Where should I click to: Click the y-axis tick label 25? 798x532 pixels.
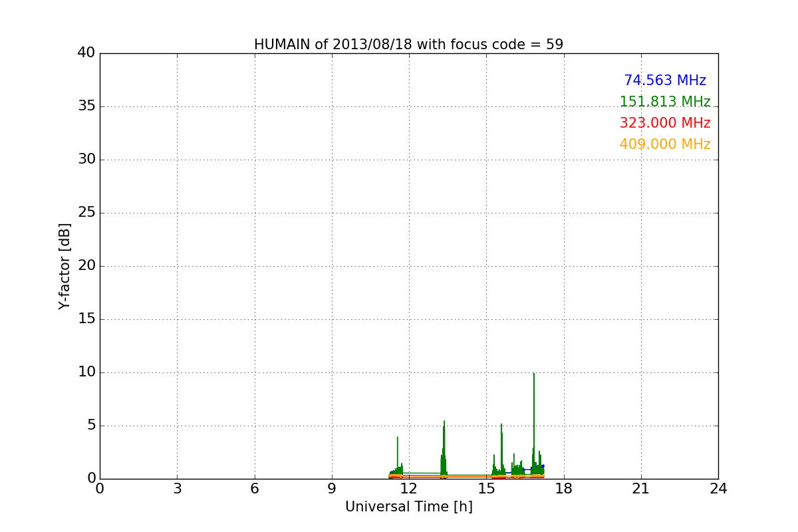pos(86,213)
